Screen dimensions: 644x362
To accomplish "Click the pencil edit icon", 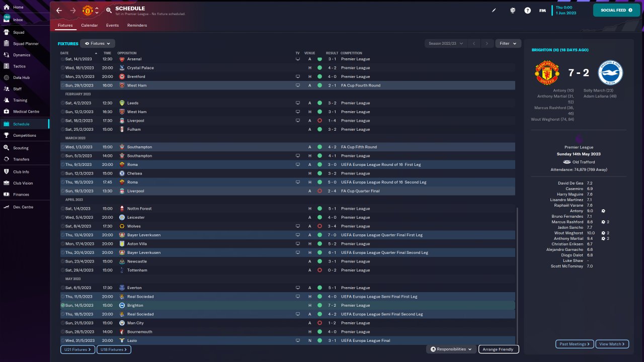I will click(x=494, y=10).
